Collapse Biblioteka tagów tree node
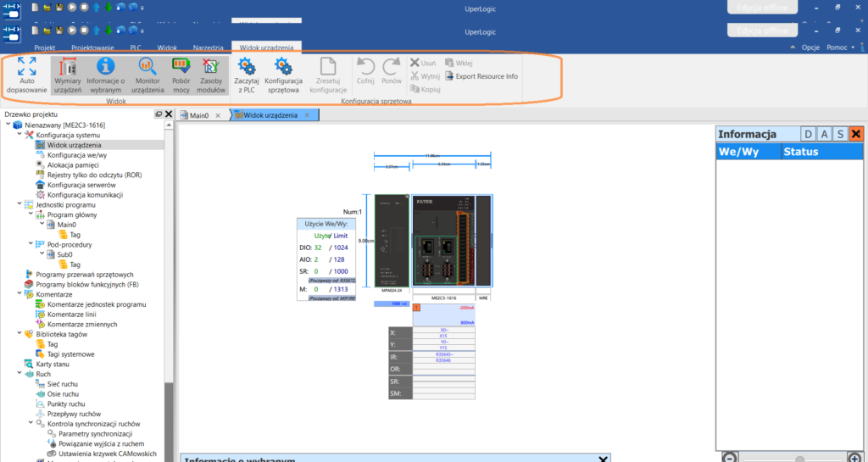The height and width of the screenshot is (462, 868). click(x=19, y=334)
